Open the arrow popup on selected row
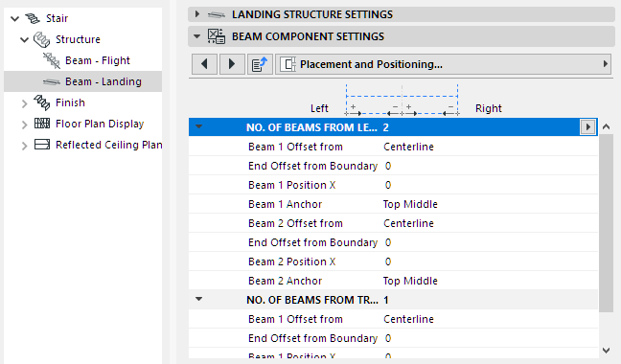The image size is (621, 364). click(x=588, y=127)
